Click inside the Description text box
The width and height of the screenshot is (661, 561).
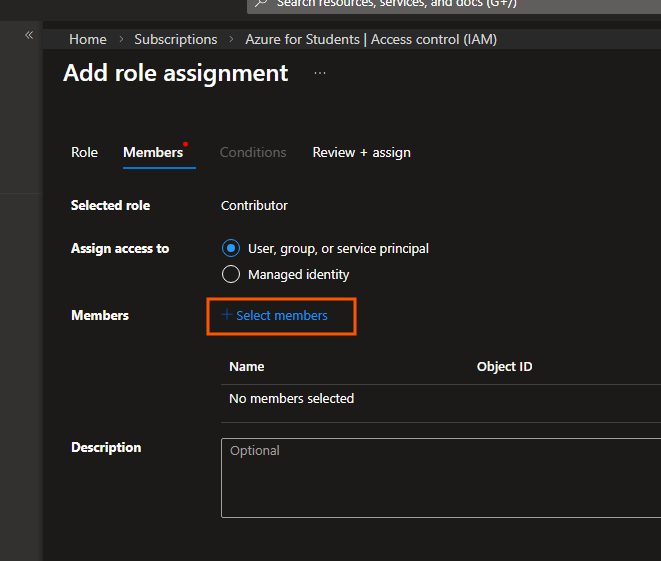tap(440, 478)
